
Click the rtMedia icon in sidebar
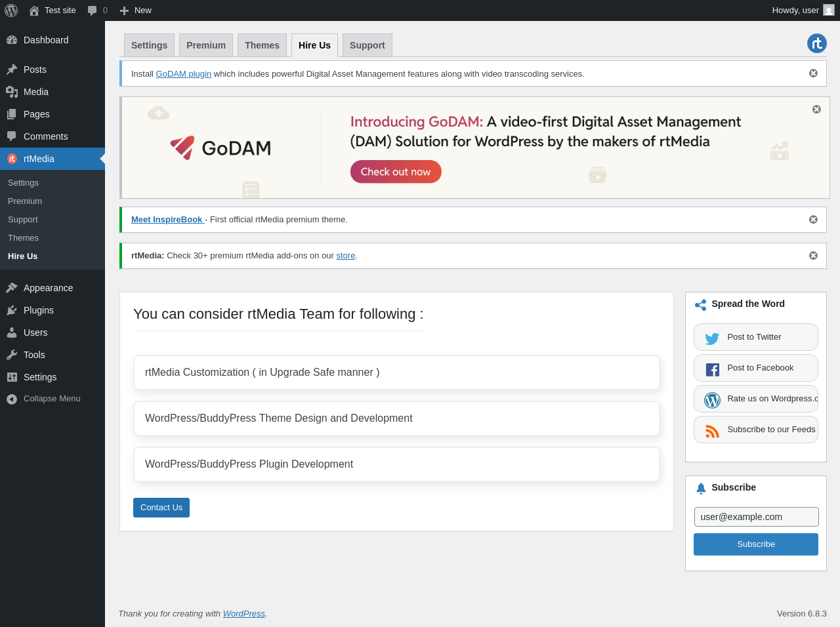tap(12, 159)
